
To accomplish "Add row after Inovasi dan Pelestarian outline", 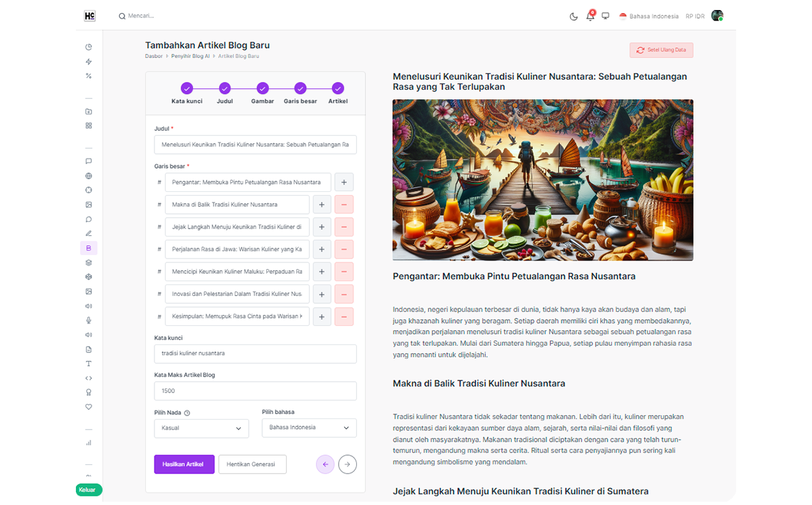I will click(x=321, y=294).
